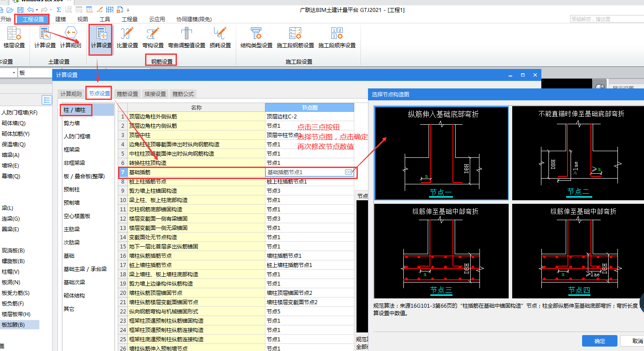Switch to the 工程设置 ribbon tab
644x351 pixels.
tap(33, 19)
